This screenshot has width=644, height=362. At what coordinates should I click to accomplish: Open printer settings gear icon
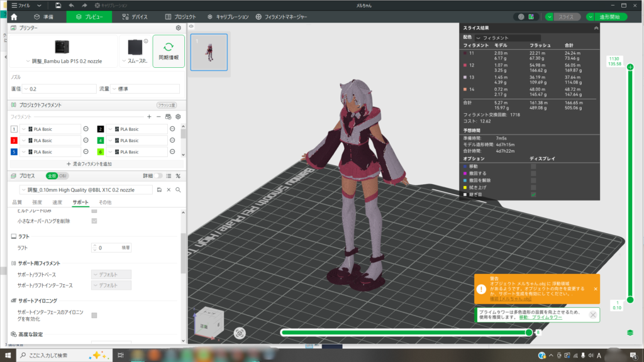click(x=178, y=28)
